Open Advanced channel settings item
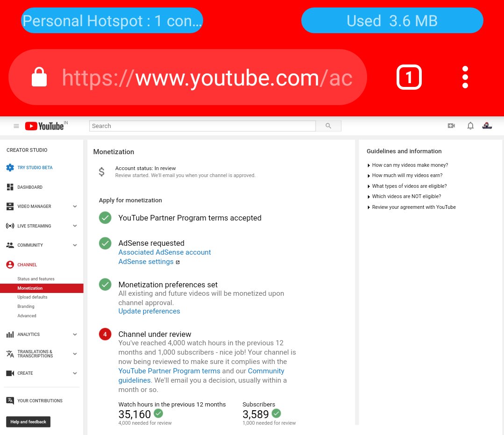Viewport: 504px width, 435px height. (27, 316)
